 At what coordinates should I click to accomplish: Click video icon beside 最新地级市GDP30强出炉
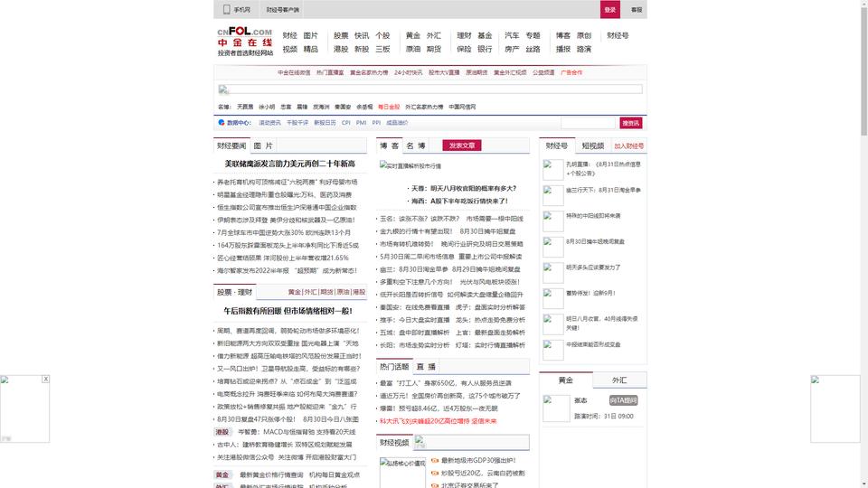click(x=435, y=460)
